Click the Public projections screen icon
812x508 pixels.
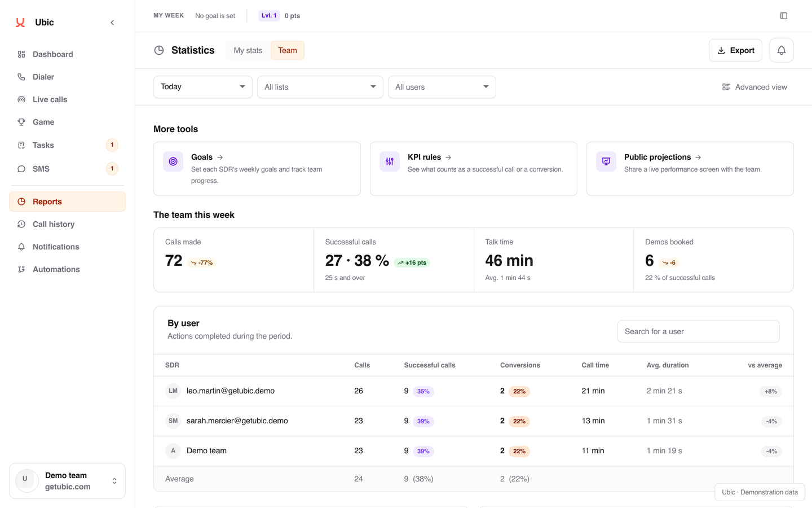(x=606, y=161)
